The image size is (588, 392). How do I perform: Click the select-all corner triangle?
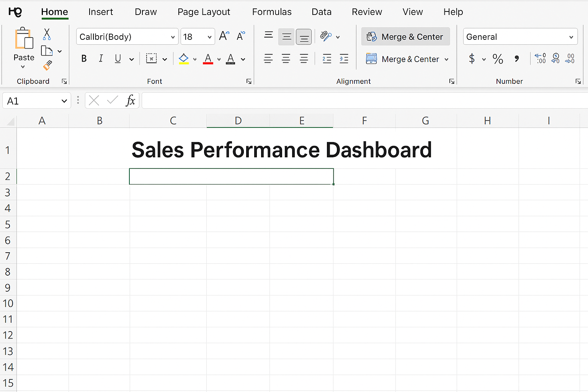click(11, 122)
